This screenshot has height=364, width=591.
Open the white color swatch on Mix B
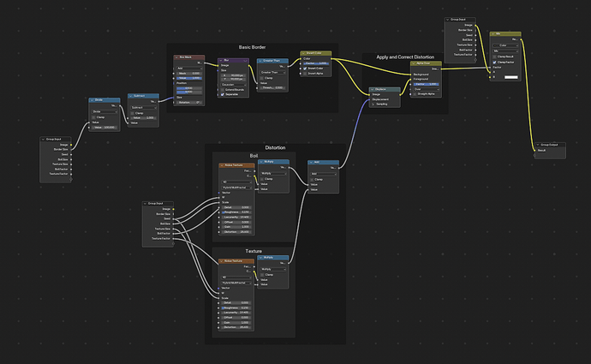[511, 77]
